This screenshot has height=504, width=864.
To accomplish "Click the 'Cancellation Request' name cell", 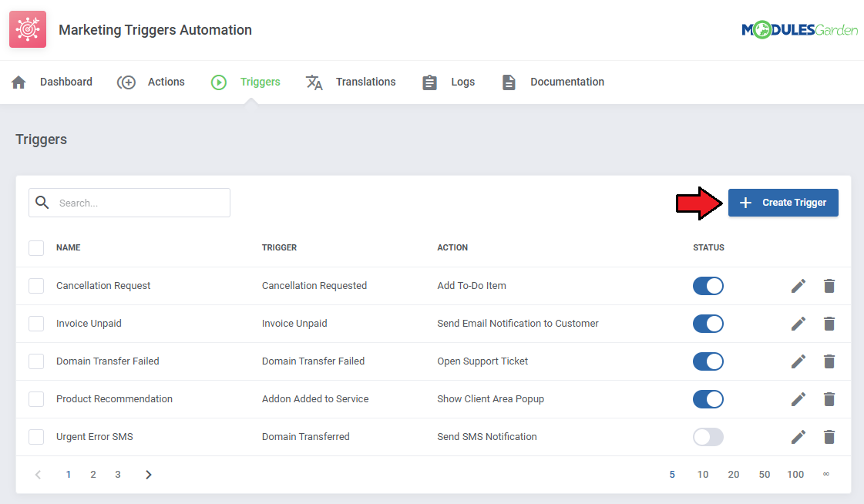I will pos(103,286).
